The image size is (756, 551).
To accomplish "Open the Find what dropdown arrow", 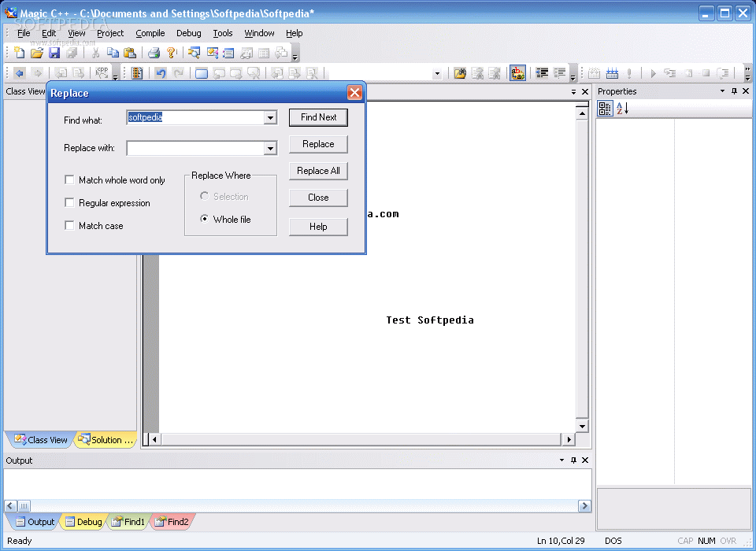I will pos(270,117).
